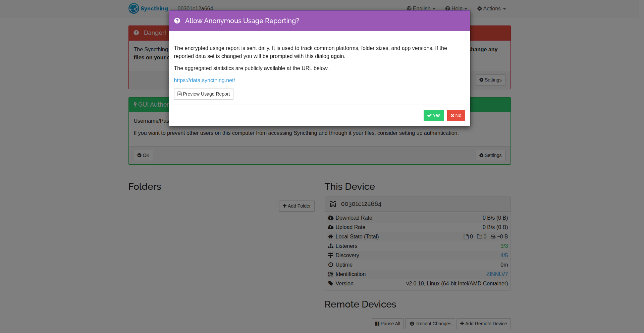Image resolution: width=644 pixels, height=333 pixels.
Task: Accept usage reporting with Yes button
Action: coord(434,115)
